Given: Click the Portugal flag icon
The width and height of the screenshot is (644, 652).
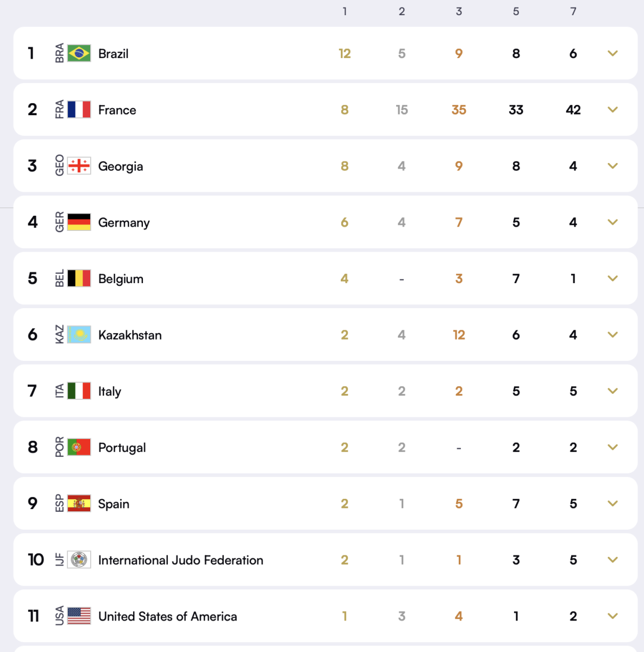Looking at the screenshot, I should 79,447.
